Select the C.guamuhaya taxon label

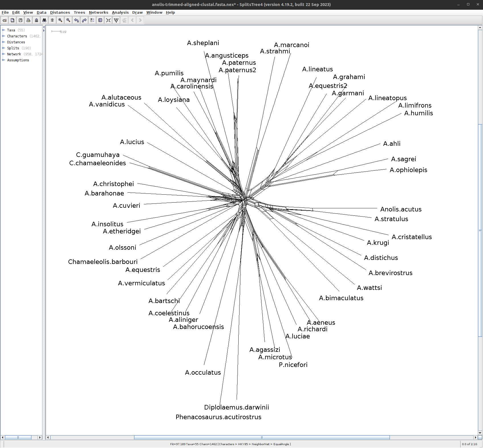[x=98, y=155]
